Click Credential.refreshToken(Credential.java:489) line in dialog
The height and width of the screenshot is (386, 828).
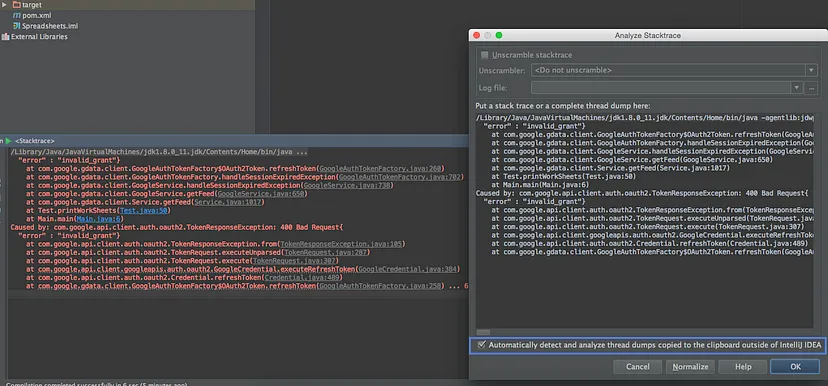650,243
